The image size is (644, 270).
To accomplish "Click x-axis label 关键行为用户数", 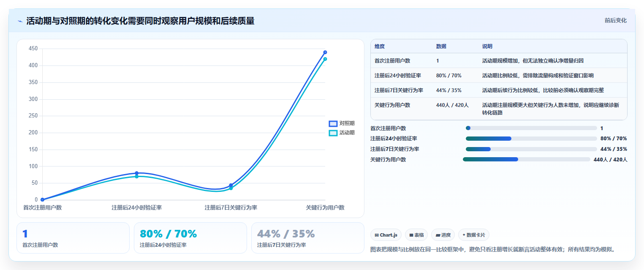I will tap(325, 207).
